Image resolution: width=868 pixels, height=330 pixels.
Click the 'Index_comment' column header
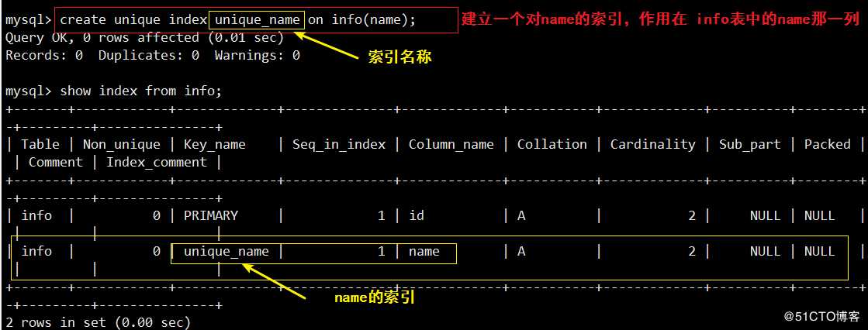(156, 163)
